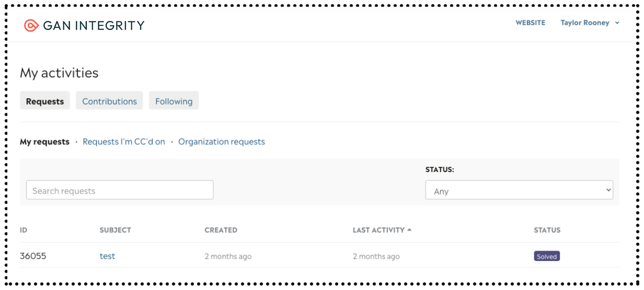Open the request with subject test

[107, 256]
